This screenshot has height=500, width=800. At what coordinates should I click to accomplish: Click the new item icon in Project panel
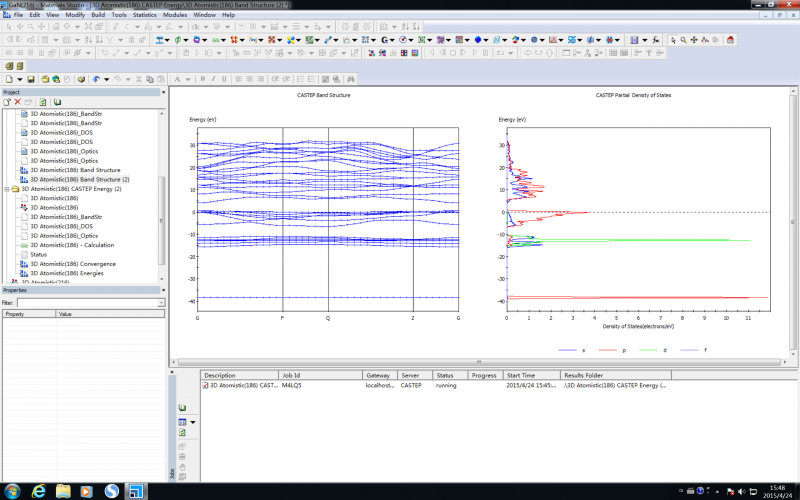click(x=7, y=102)
